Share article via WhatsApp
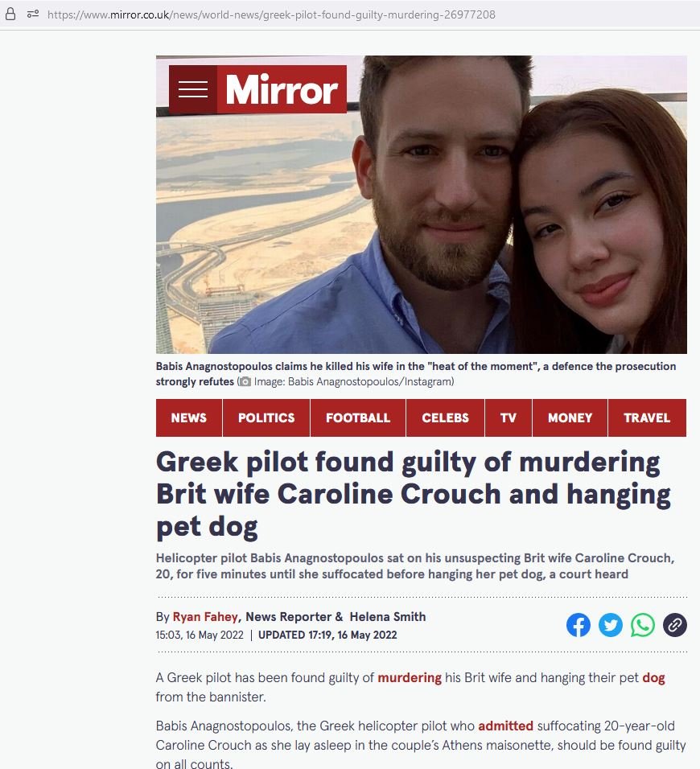Image resolution: width=700 pixels, height=769 pixels. click(x=643, y=625)
